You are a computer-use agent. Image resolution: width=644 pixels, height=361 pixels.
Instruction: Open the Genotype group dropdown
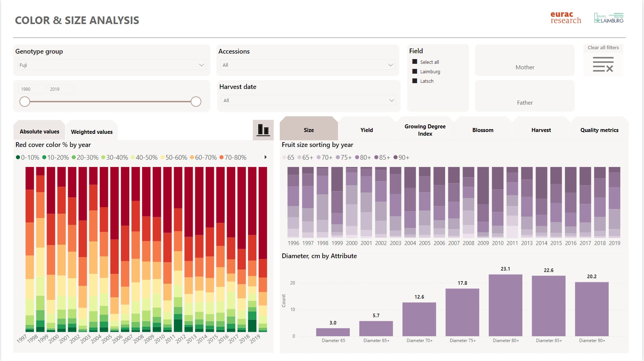(111, 65)
